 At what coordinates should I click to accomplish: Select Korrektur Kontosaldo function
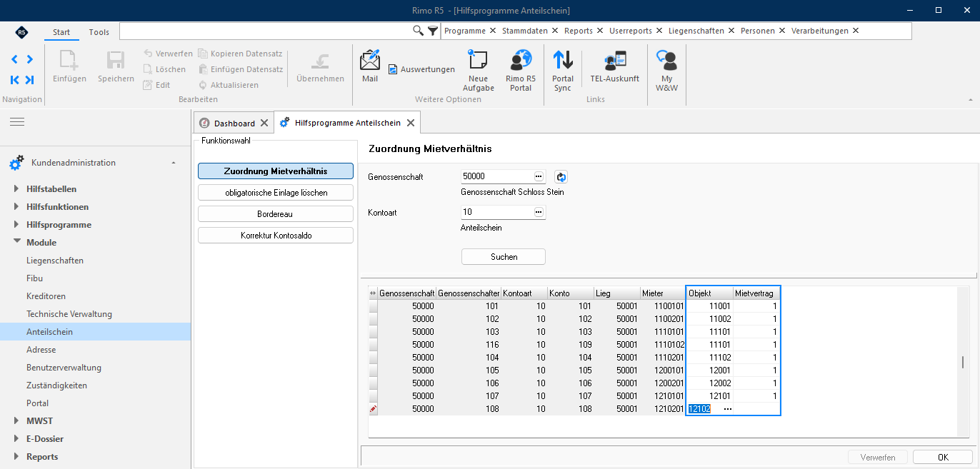pos(276,236)
